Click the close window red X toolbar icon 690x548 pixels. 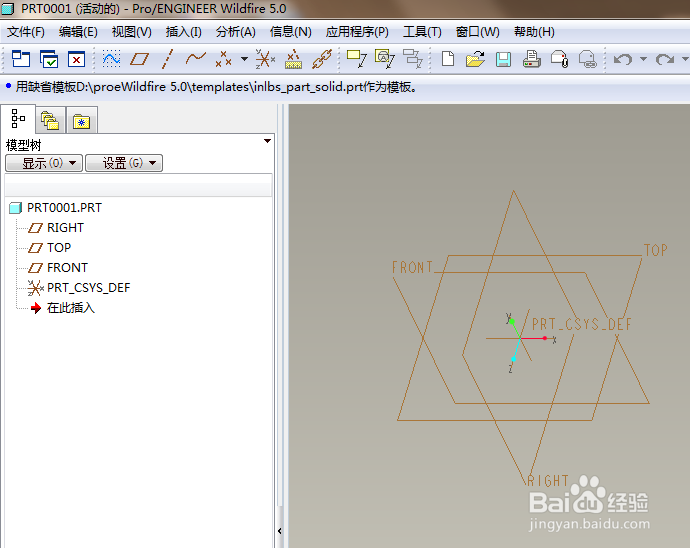76,59
